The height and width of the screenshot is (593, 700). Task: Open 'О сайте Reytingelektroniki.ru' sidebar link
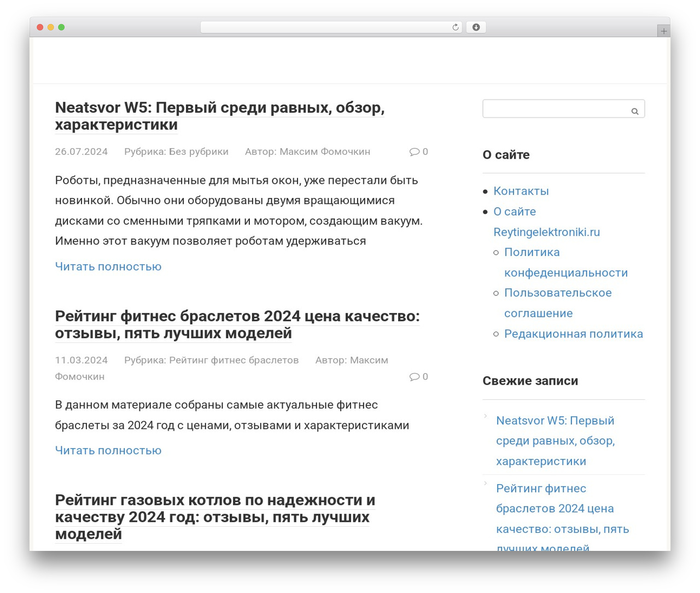click(547, 222)
